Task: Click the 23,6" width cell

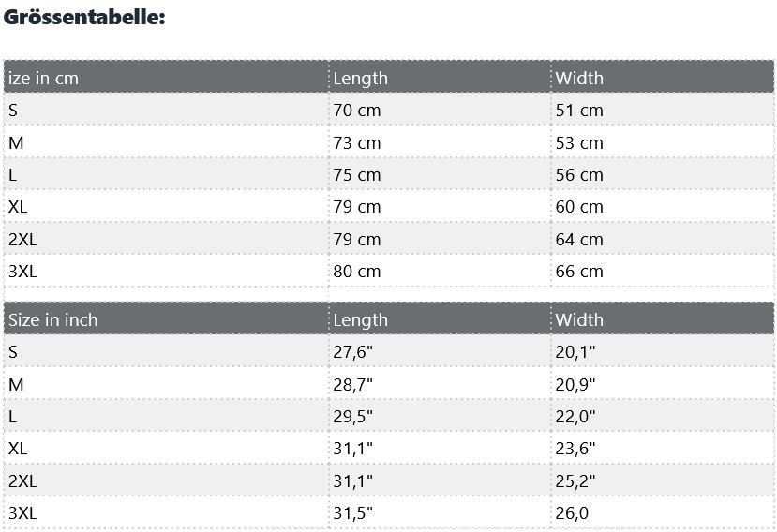Action: tap(575, 449)
